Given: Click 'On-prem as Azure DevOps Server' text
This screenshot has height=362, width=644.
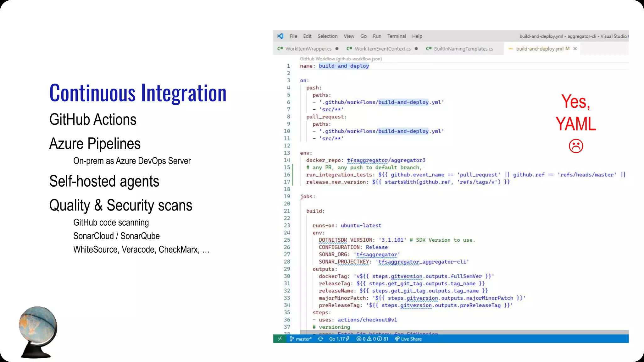Looking at the screenshot, I should coord(132,161).
